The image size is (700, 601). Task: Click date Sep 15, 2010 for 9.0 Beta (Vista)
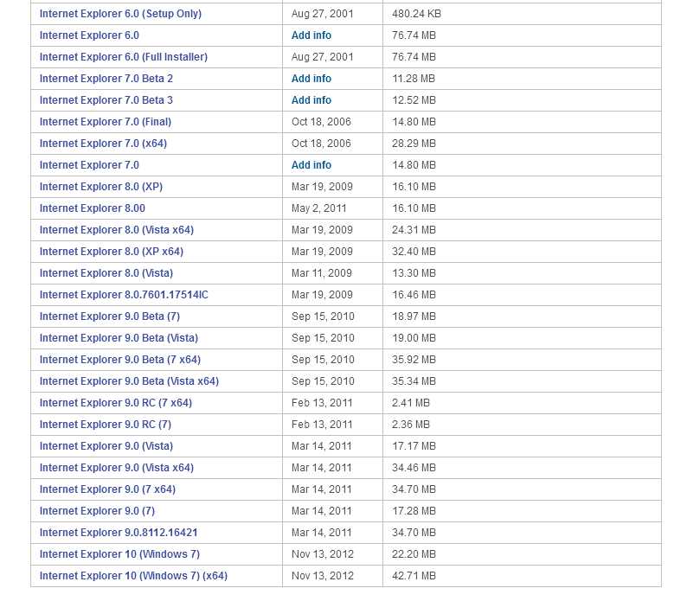(323, 338)
